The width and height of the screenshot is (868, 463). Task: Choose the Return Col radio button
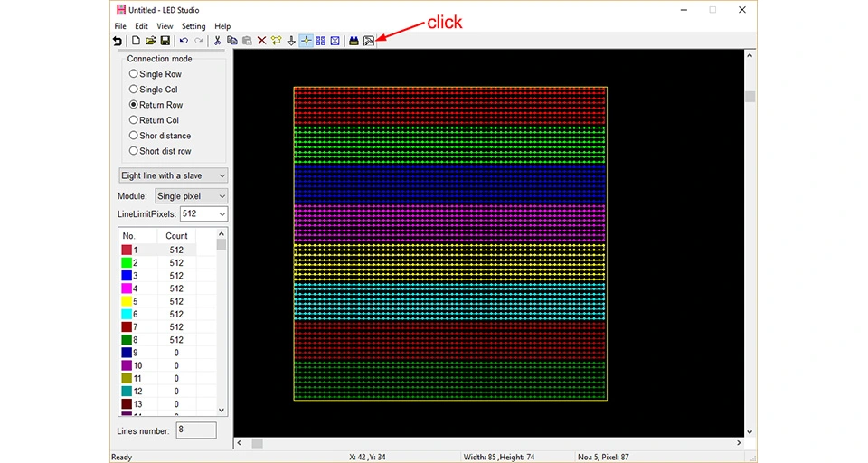point(154,120)
